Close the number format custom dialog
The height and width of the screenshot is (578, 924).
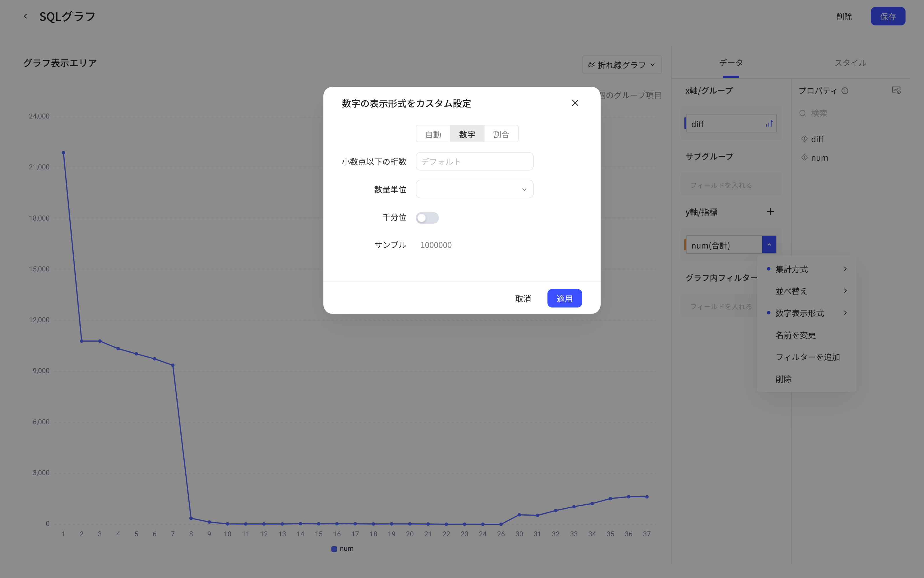coord(575,103)
